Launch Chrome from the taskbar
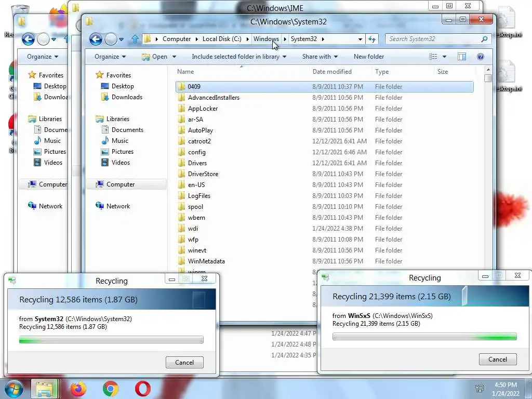 [x=110, y=389]
